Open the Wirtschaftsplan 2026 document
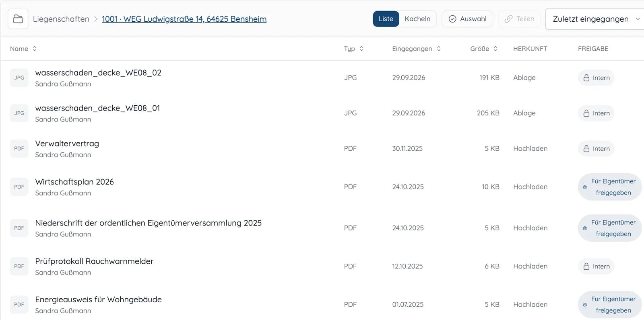Screen dimensions: 644x320 tap(74, 182)
